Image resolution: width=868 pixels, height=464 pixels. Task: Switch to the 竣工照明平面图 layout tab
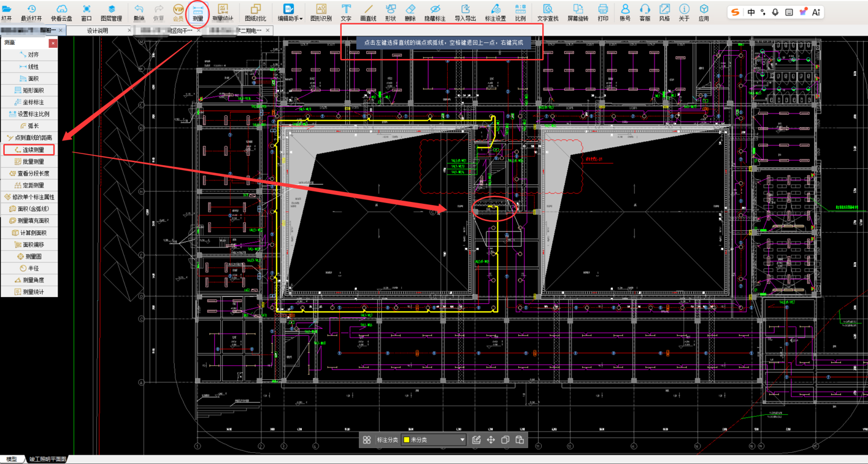click(x=47, y=459)
